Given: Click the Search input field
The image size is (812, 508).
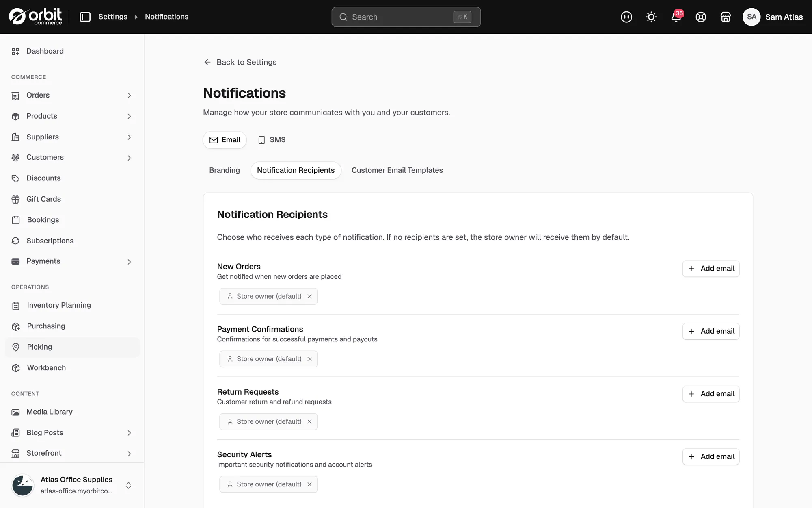Looking at the screenshot, I should click(x=406, y=17).
